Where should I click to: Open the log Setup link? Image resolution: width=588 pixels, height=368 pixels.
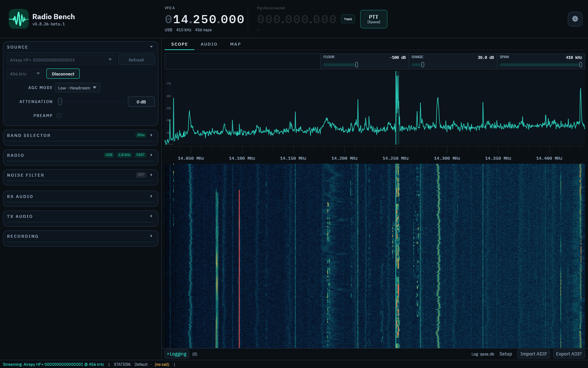click(505, 354)
